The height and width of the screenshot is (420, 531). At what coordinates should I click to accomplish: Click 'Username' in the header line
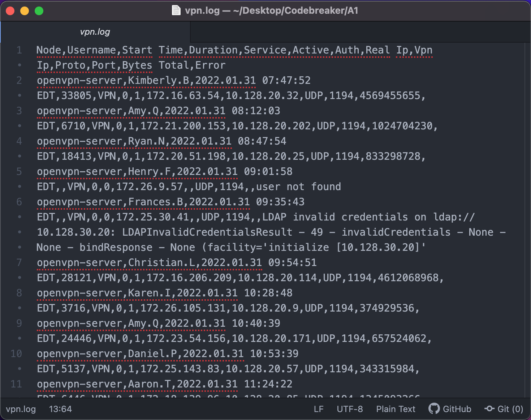tap(91, 50)
